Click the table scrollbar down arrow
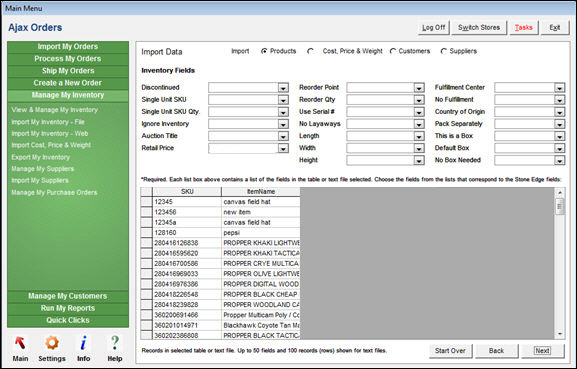The image size is (577, 369). pos(560,334)
